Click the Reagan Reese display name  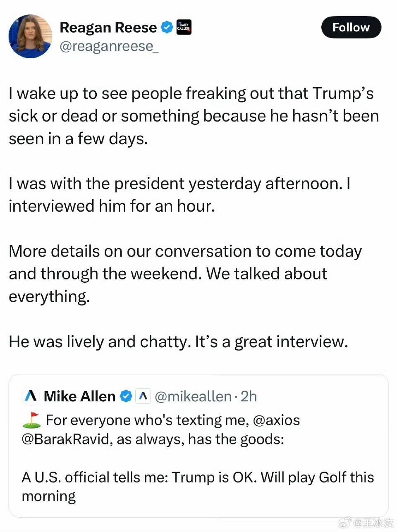pyautogui.click(x=108, y=27)
